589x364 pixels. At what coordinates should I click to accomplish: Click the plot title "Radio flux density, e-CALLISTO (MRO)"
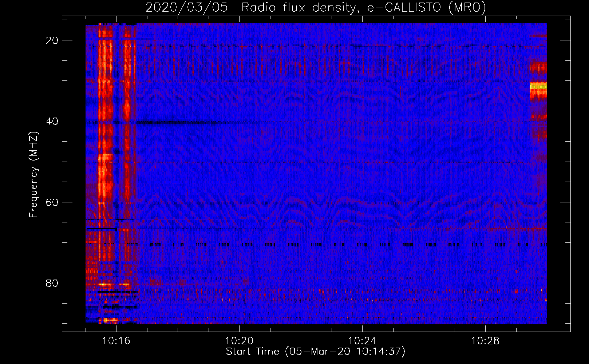pyautogui.click(x=364, y=7)
